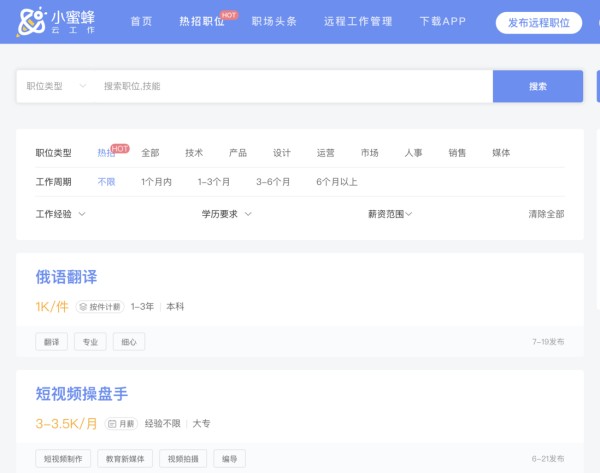Focus the 搜索职位,技能 search input
The width and height of the screenshot is (600, 473).
tap(293, 86)
